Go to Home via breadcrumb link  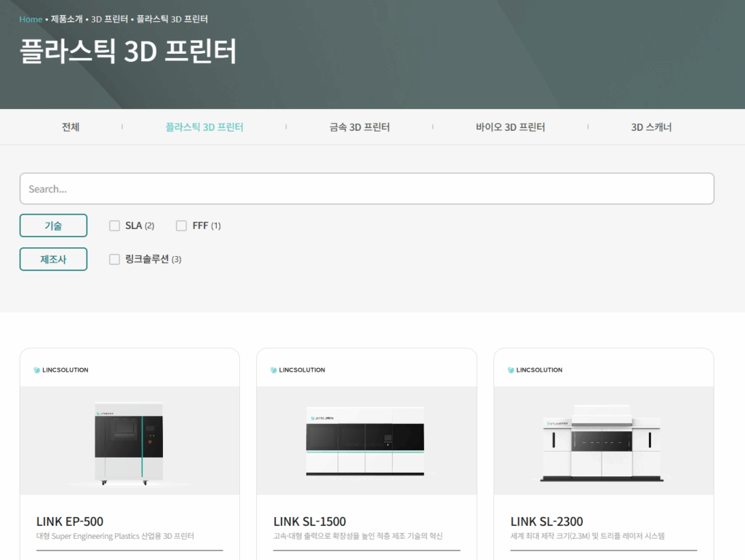pos(31,19)
